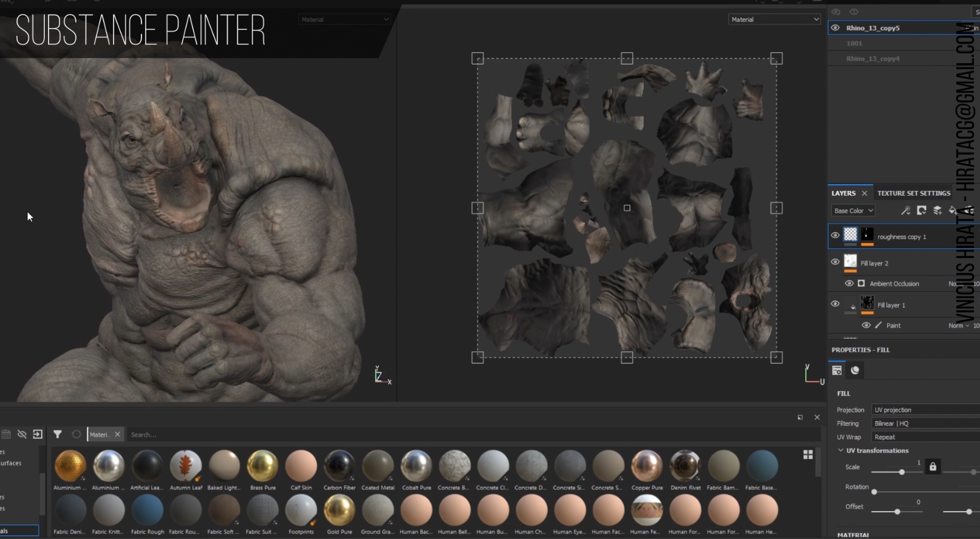Select the Carbon Fiber material
The height and width of the screenshot is (539, 980).
tap(339, 465)
